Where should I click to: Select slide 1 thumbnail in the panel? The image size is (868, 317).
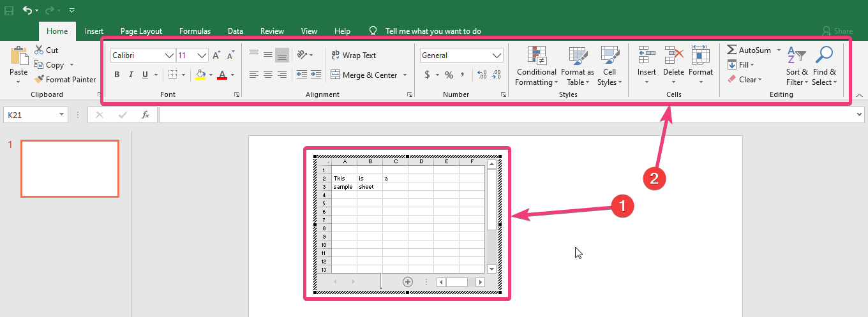(70, 168)
